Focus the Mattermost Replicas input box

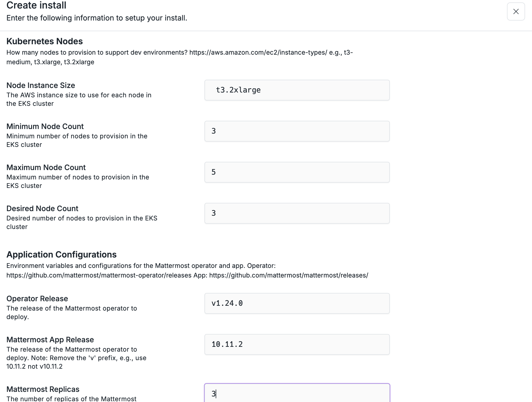[x=297, y=393]
